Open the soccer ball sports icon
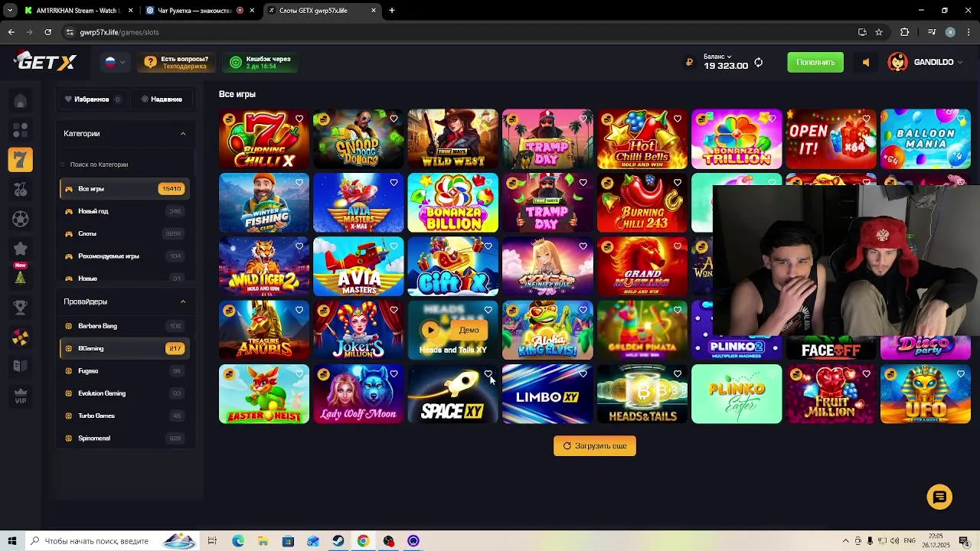Screen dimensions: 980x551 point(21,219)
